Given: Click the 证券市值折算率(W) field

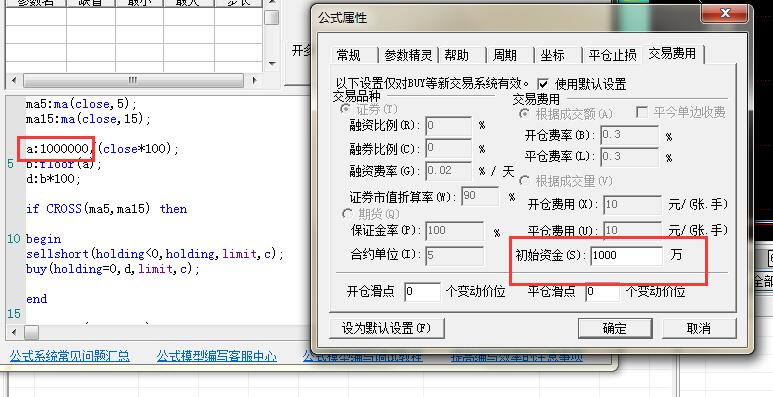Looking at the screenshot, I should click(480, 196).
